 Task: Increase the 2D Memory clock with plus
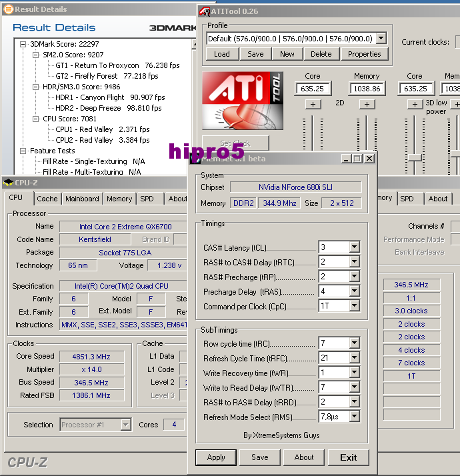[x=367, y=105]
